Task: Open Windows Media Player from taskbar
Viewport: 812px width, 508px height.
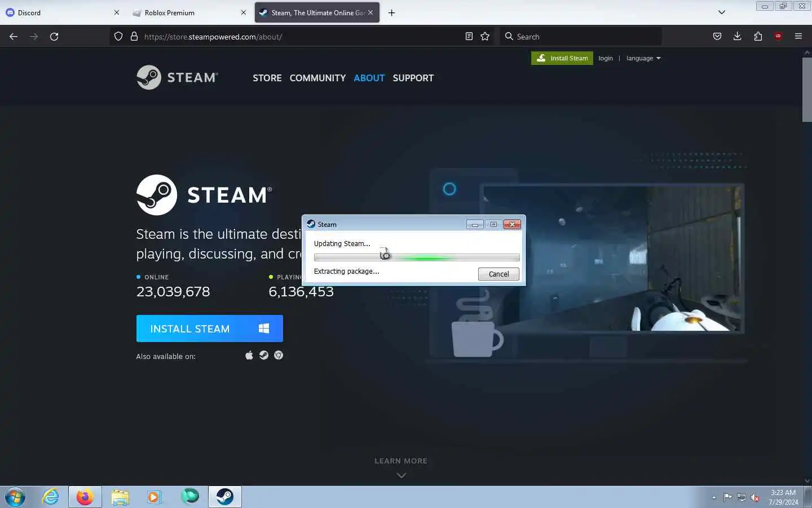Action: tap(154, 497)
